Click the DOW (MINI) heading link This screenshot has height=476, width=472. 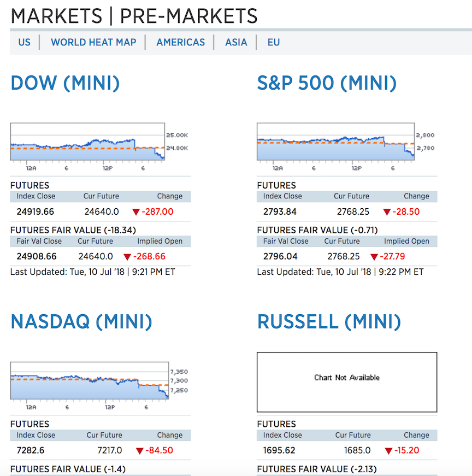(x=65, y=83)
